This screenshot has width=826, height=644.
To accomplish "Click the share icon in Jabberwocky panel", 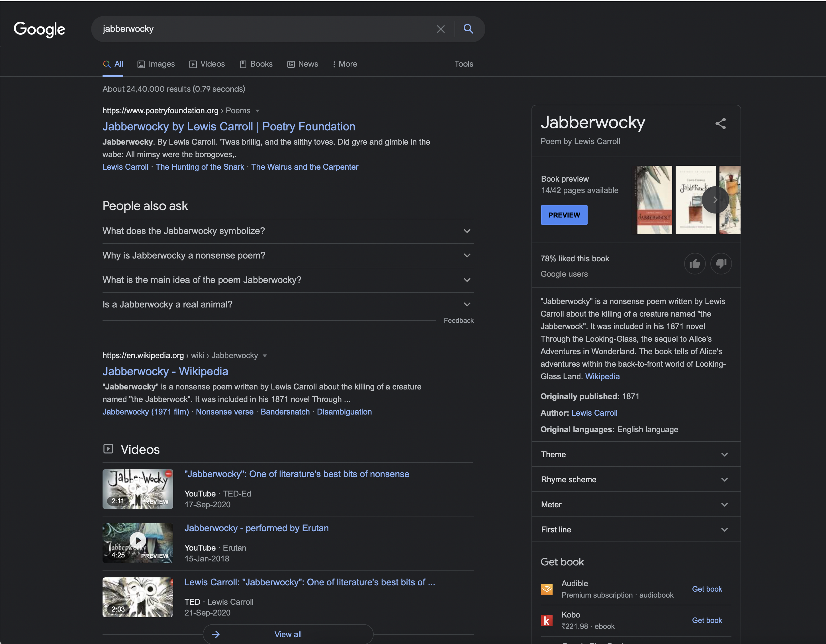I will [x=720, y=124].
